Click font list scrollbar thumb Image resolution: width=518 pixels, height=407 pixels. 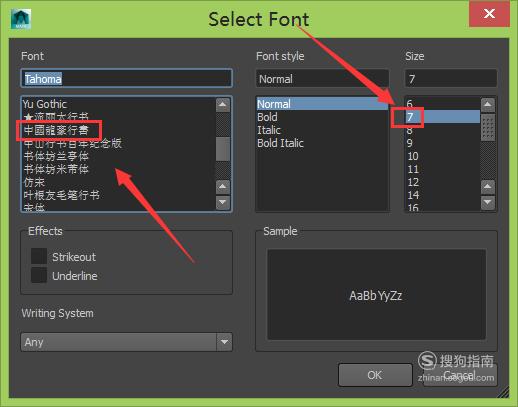(x=223, y=149)
